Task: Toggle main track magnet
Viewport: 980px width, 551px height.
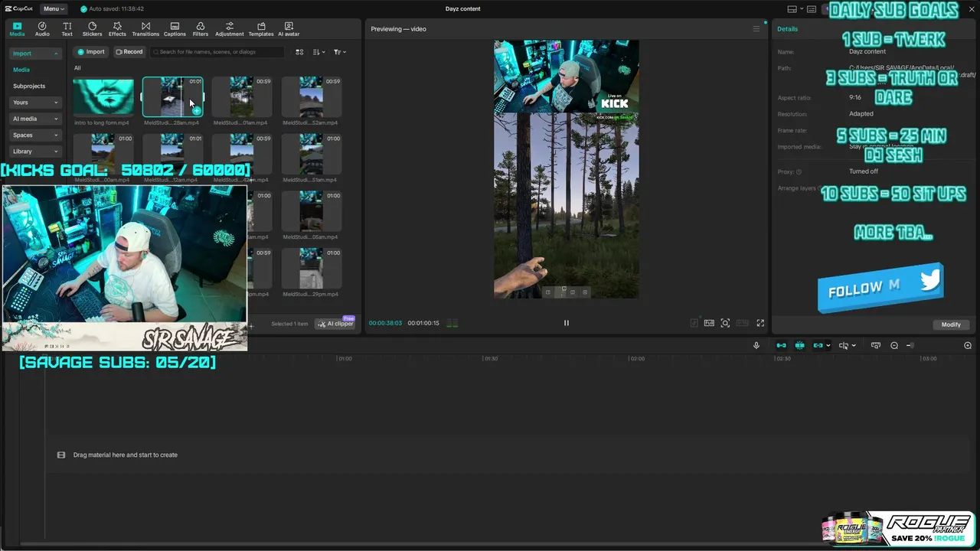Action: click(781, 346)
